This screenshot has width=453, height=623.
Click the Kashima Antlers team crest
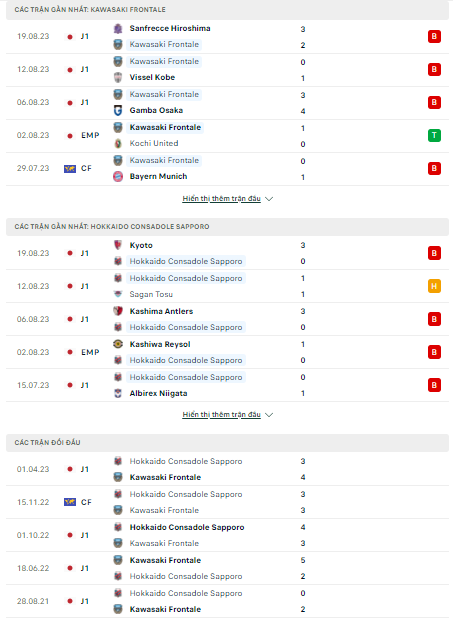(x=118, y=311)
